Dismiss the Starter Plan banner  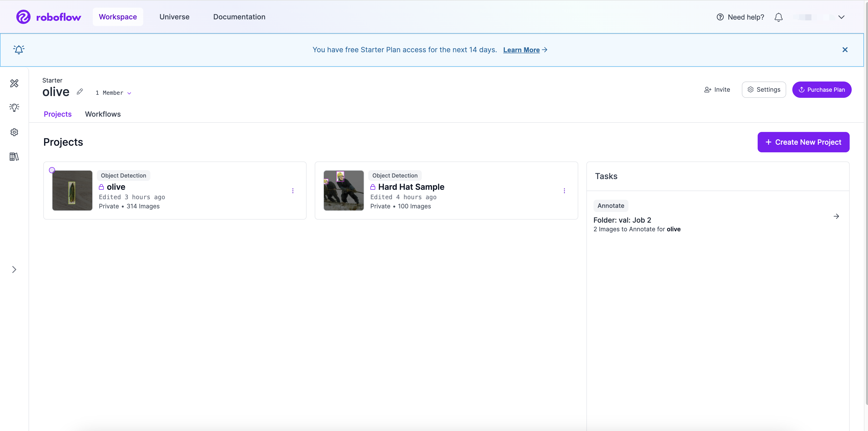tap(845, 50)
